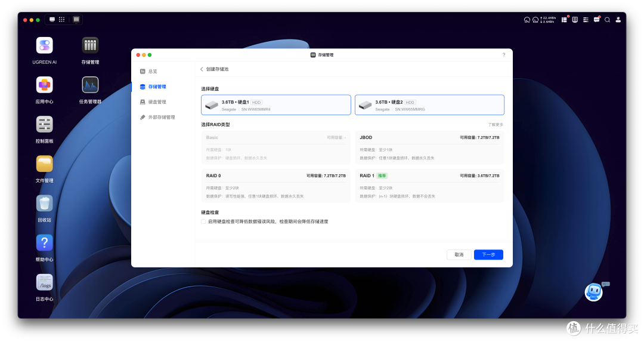Open the blue robot assistant on the desktop
This screenshot has width=644, height=342.
pyautogui.click(x=594, y=292)
